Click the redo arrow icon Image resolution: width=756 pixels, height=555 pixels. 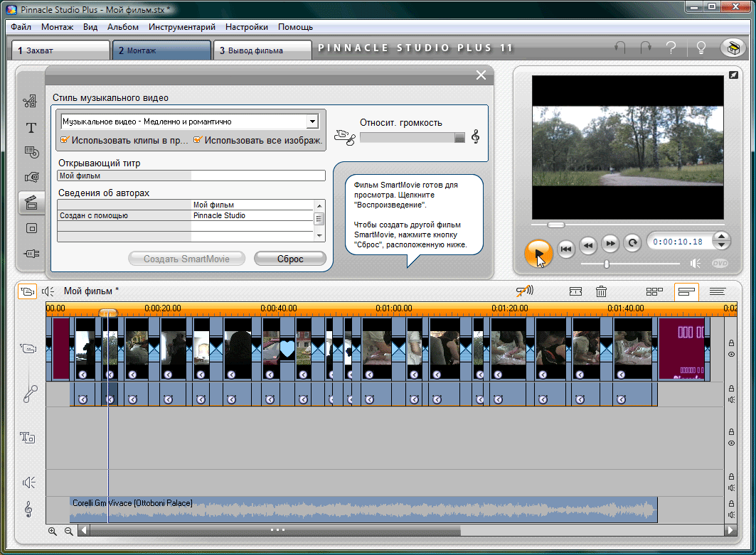point(646,47)
